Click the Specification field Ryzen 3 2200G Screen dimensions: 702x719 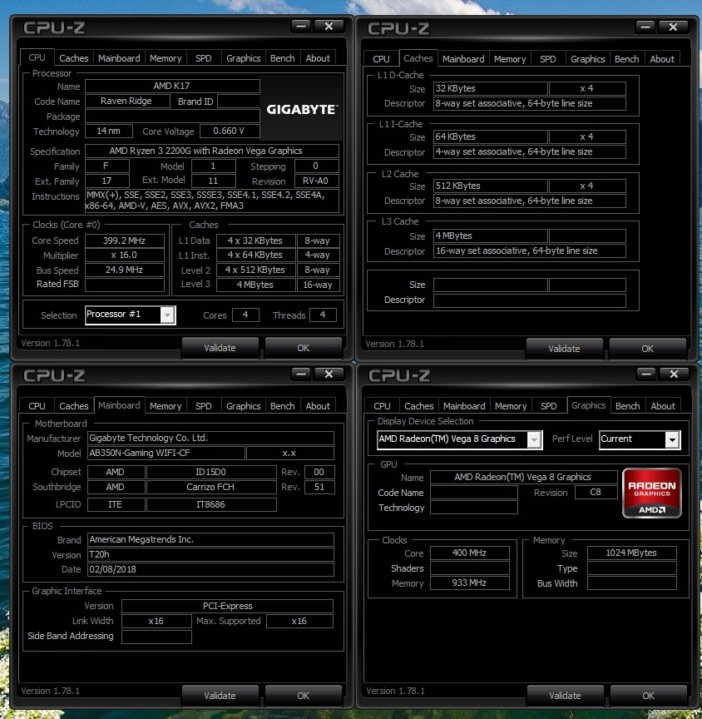[212, 151]
